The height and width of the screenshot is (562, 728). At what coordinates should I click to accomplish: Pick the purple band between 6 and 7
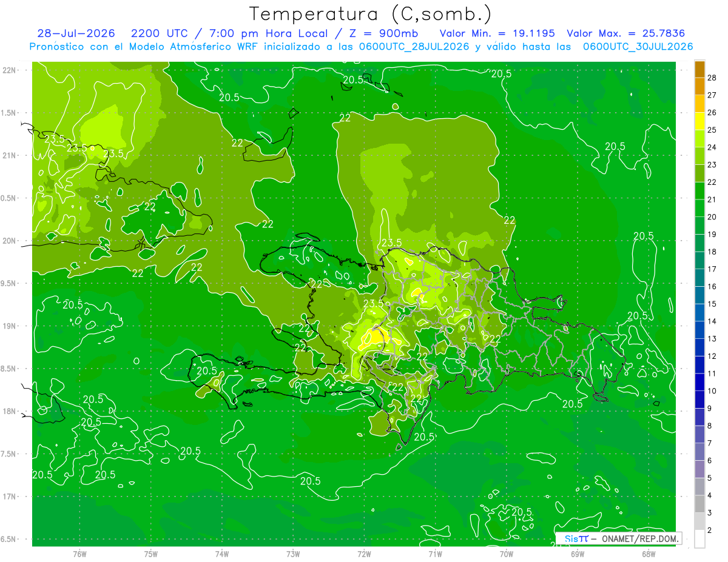click(699, 452)
